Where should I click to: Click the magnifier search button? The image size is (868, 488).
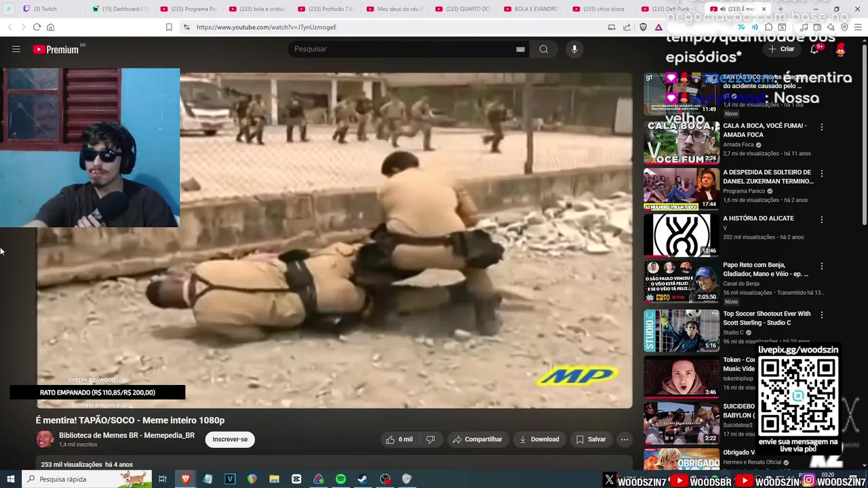pos(544,49)
